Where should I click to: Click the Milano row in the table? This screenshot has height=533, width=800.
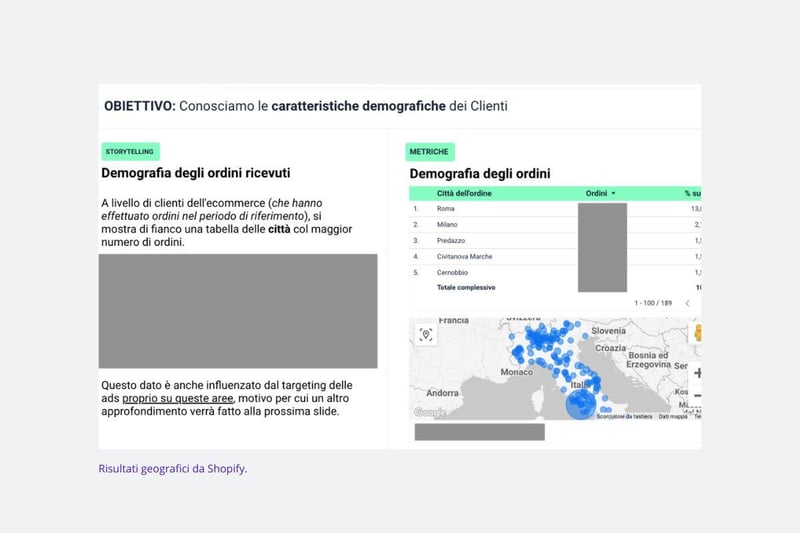pos(555,224)
